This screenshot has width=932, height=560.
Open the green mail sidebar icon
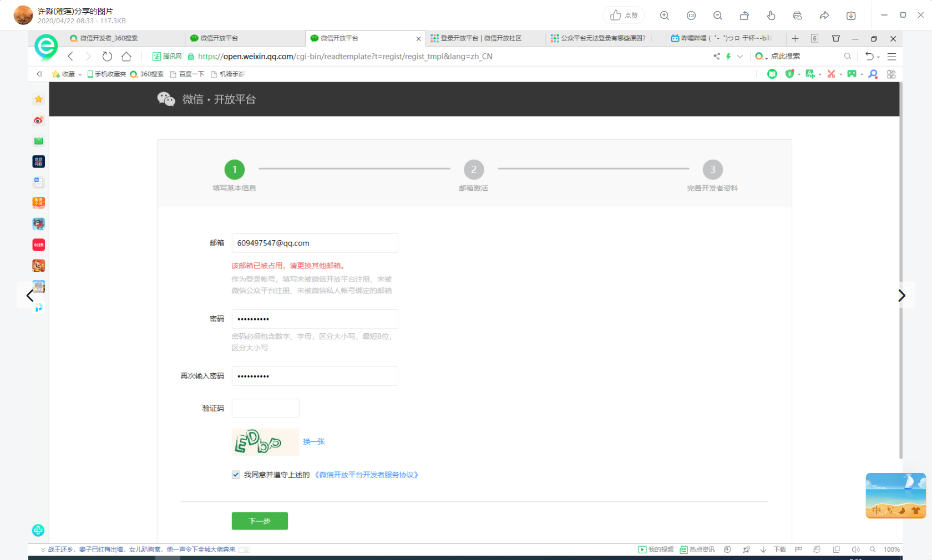38,141
